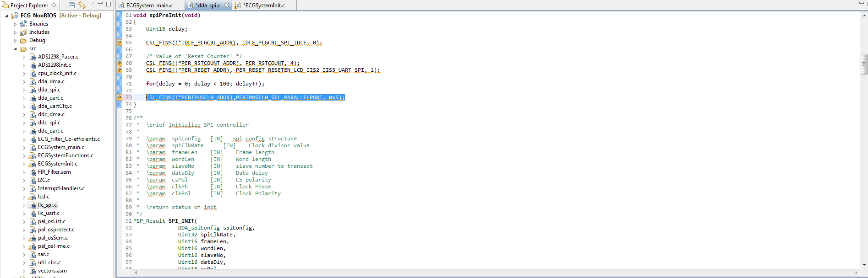Click file icon of dda_dma.c

(33, 81)
